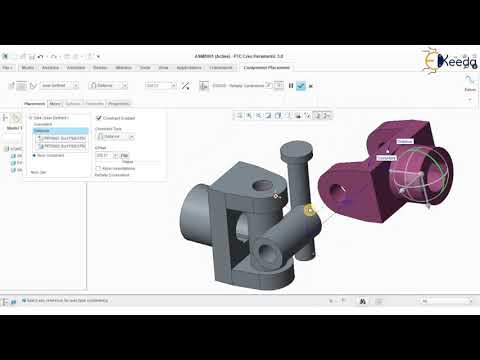Toggle Constraint Enabled checkbox
The width and height of the screenshot is (480, 360).
click(x=99, y=118)
